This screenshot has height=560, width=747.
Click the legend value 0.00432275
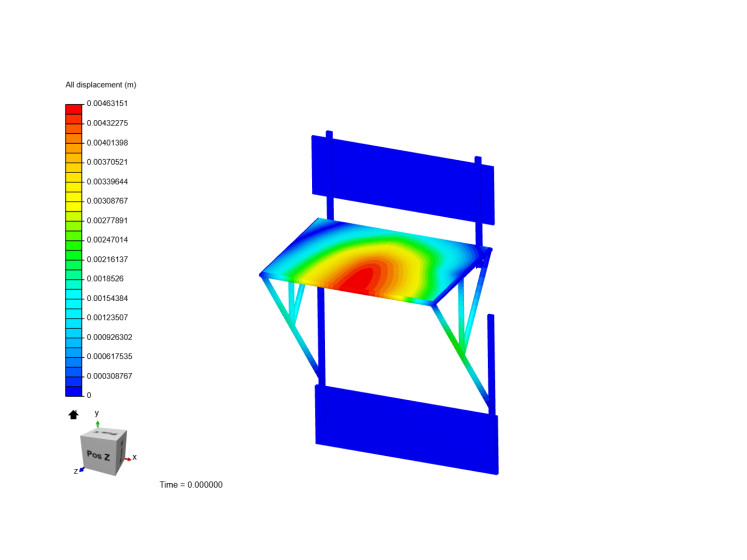click(107, 123)
